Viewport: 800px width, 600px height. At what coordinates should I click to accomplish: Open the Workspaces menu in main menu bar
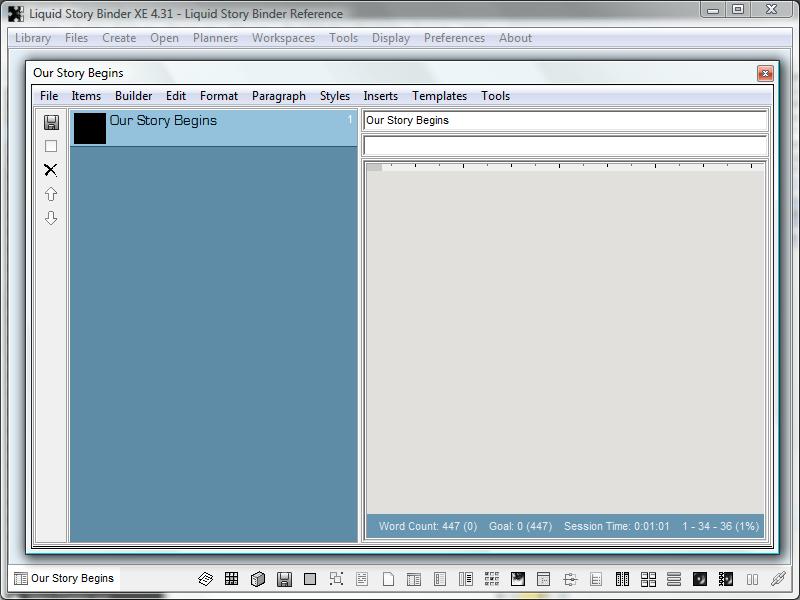[283, 38]
